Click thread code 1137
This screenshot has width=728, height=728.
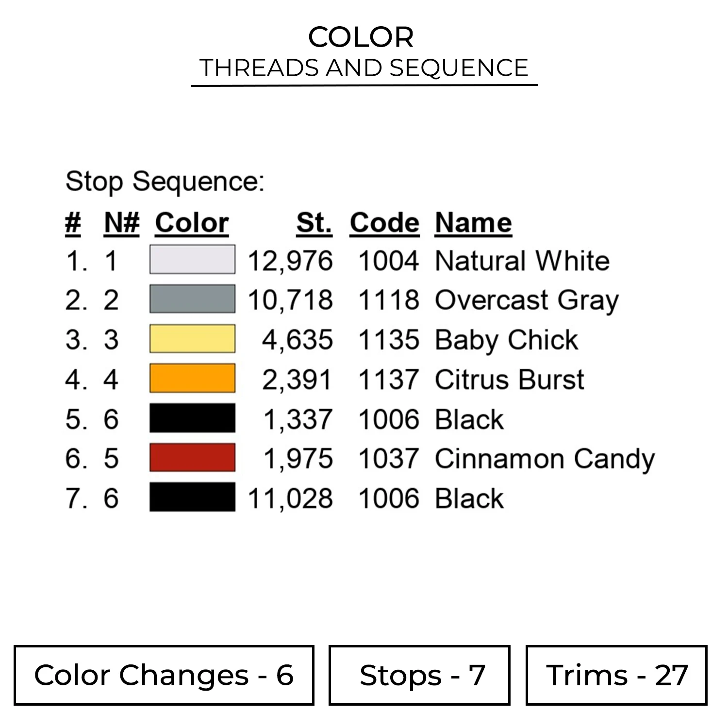388,380
